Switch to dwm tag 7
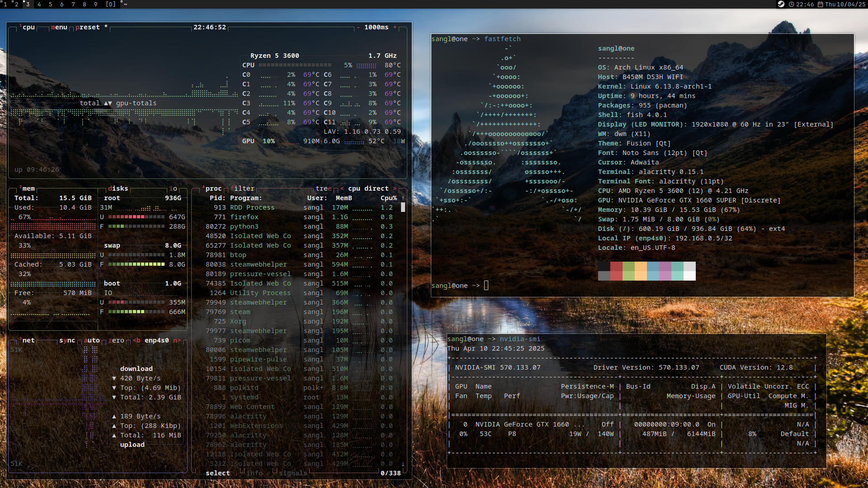Viewport: 868px width, 488px height. (x=73, y=4)
